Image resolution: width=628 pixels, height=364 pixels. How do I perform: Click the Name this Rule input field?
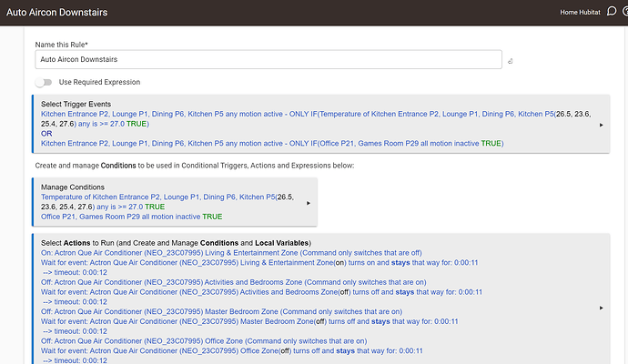tap(268, 59)
